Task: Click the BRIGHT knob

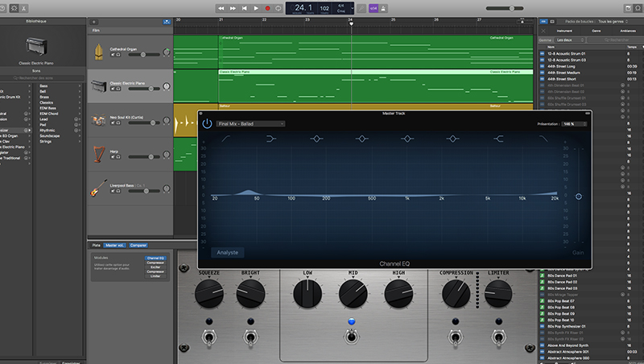Action: pyautogui.click(x=250, y=293)
